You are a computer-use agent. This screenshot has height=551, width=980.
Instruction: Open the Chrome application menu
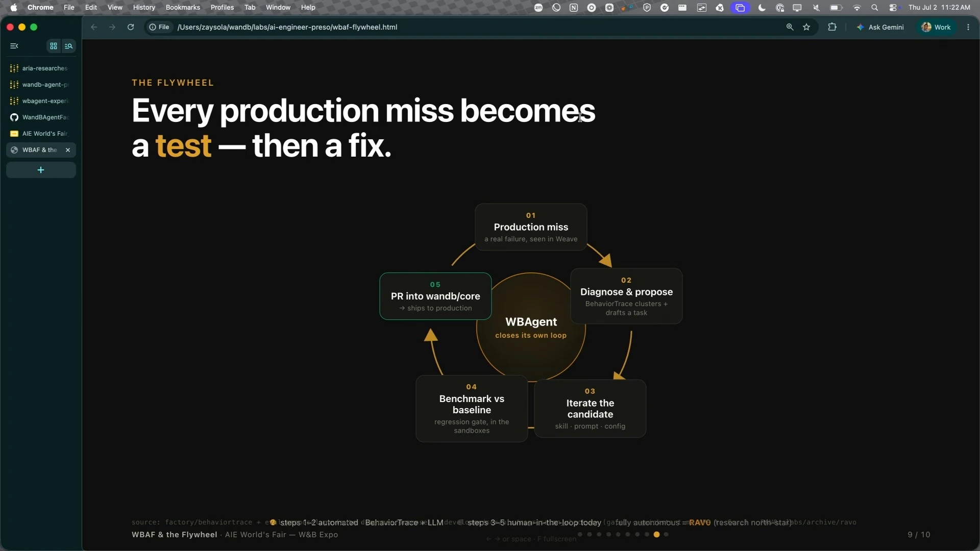(40, 7)
